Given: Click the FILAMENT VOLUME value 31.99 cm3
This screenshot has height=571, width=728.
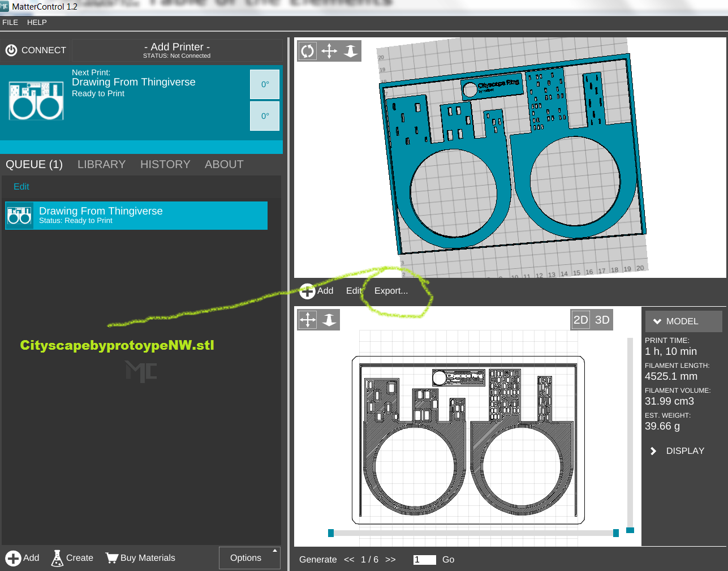Looking at the screenshot, I should (x=669, y=401).
